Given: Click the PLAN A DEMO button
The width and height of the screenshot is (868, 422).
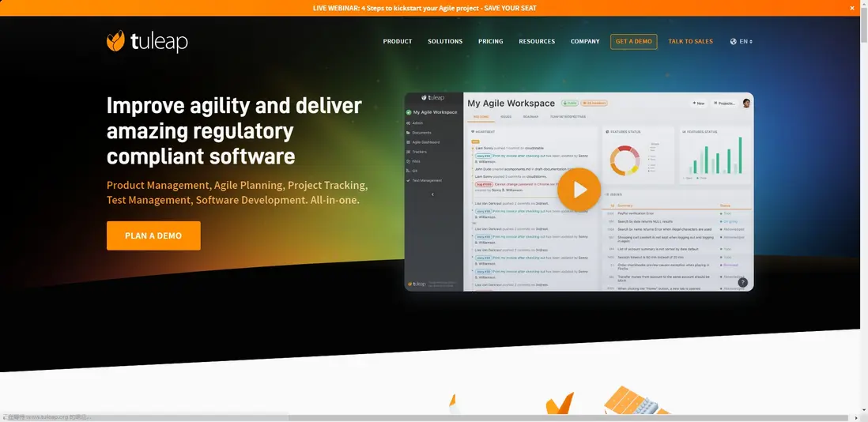Looking at the screenshot, I should click(153, 235).
